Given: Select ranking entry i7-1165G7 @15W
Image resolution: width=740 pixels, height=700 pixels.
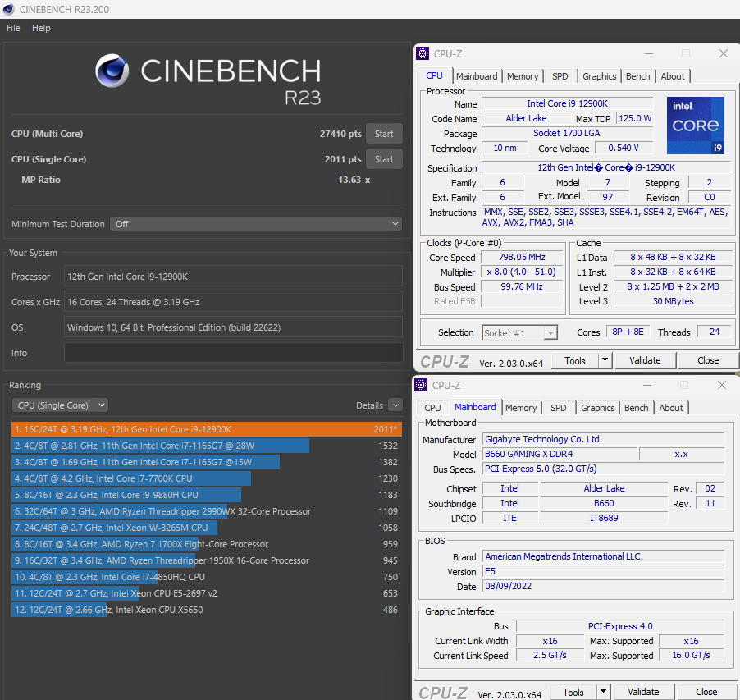Looking at the screenshot, I should click(x=206, y=462).
